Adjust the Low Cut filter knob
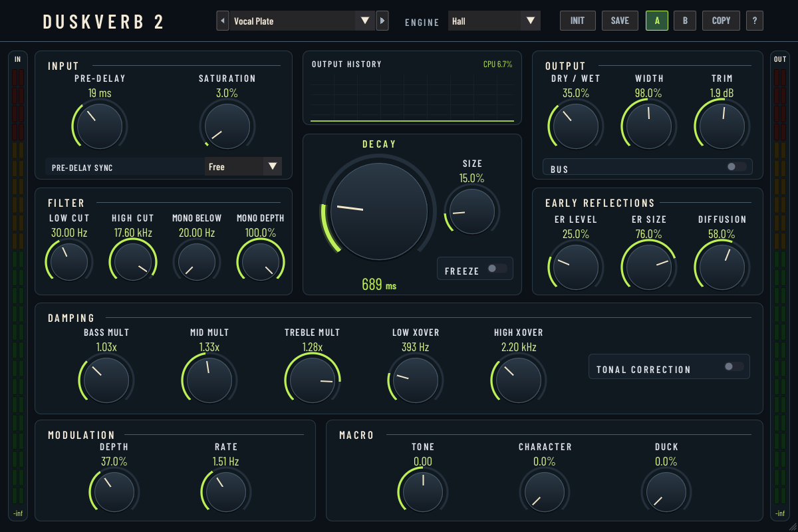798x532 pixels. (69, 262)
